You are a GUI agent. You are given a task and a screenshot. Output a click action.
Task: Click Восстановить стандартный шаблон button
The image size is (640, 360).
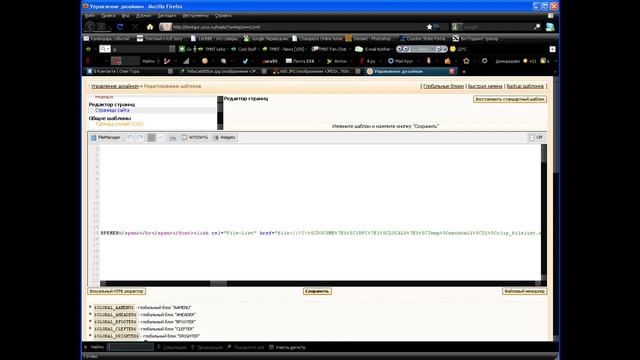tap(510, 99)
